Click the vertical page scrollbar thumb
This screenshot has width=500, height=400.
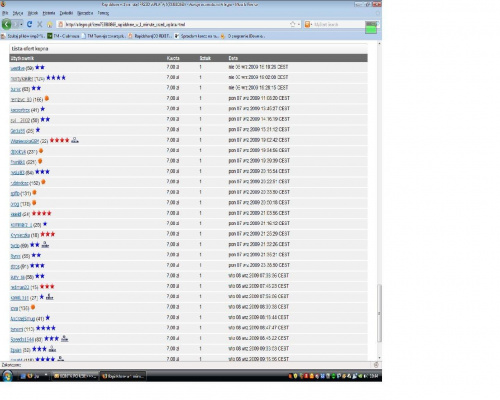(x=379, y=313)
